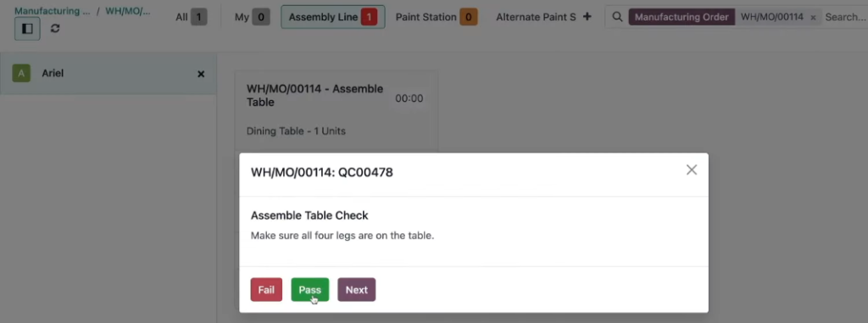
Task: Mark the quality check as Fail
Action: click(x=266, y=290)
